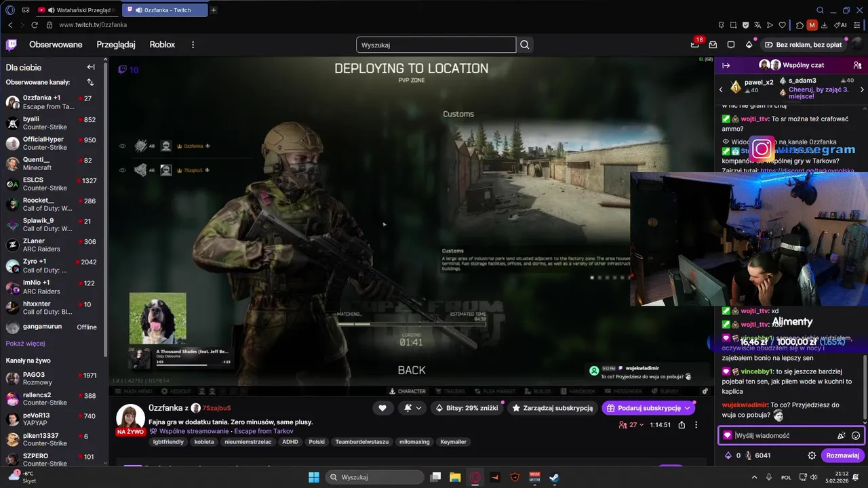
Task: Click the share icon under the stream
Action: 682,425
